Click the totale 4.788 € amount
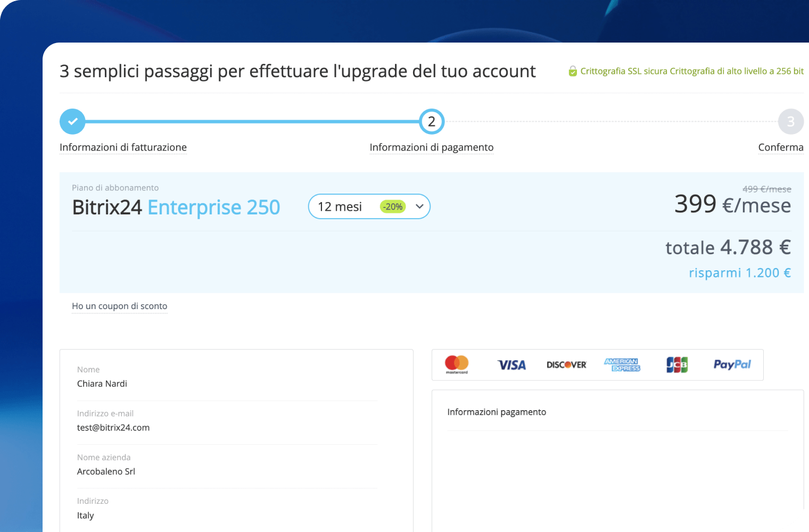 coord(728,247)
